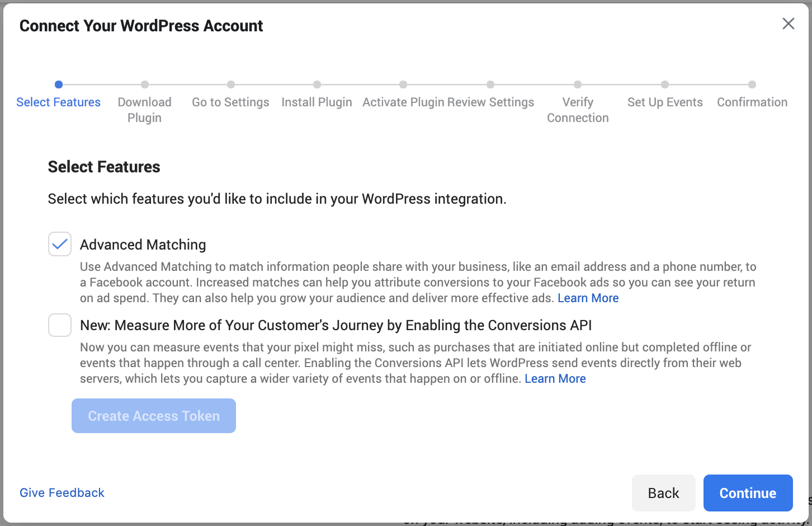Open Learn More about Conversions API
The image size is (812, 526).
(555, 379)
